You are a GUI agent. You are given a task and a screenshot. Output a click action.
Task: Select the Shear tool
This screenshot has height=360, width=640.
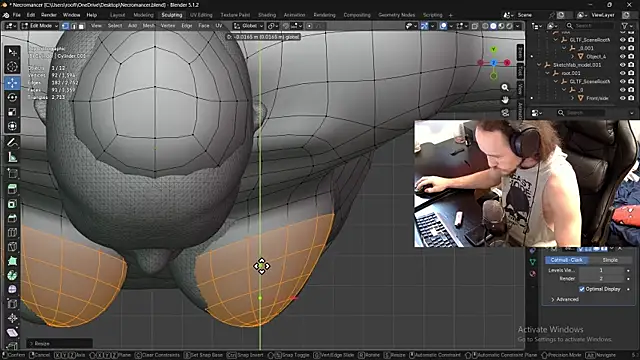point(12,332)
